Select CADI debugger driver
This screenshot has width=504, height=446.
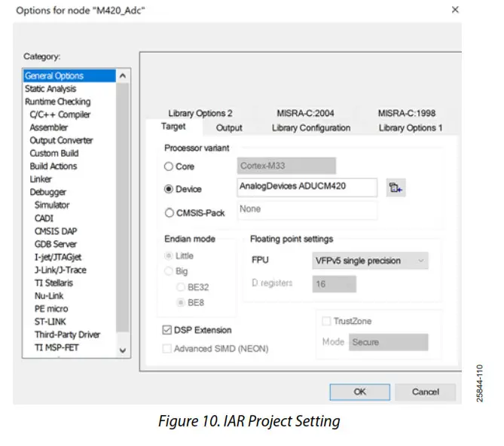click(x=69, y=218)
